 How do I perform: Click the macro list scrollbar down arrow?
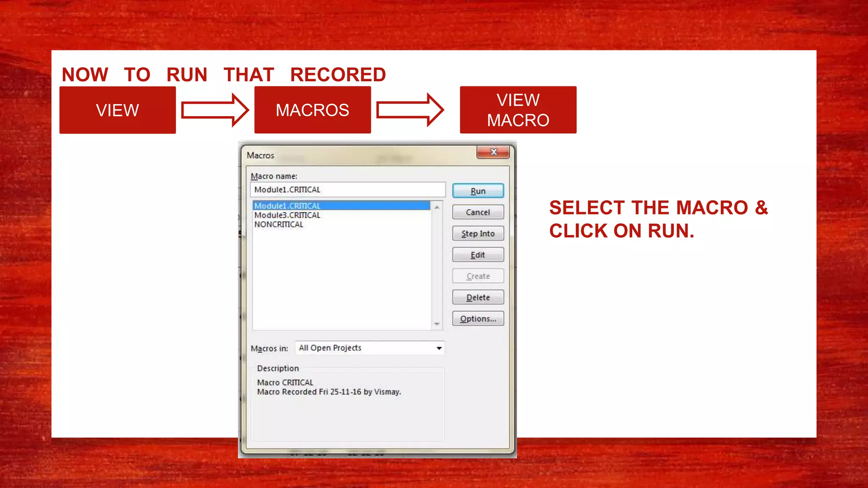437,324
